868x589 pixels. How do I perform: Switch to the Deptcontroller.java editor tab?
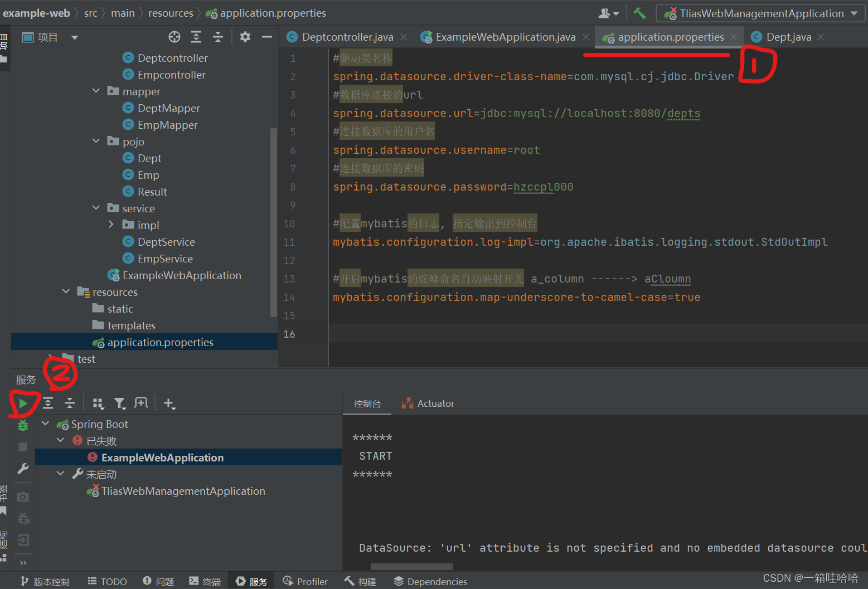(346, 37)
